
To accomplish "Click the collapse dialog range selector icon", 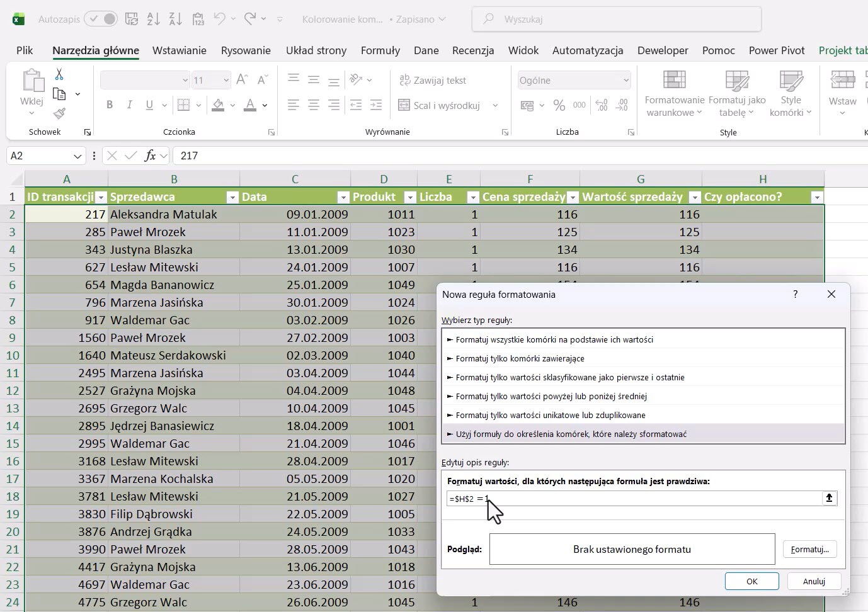I will tap(829, 498).
